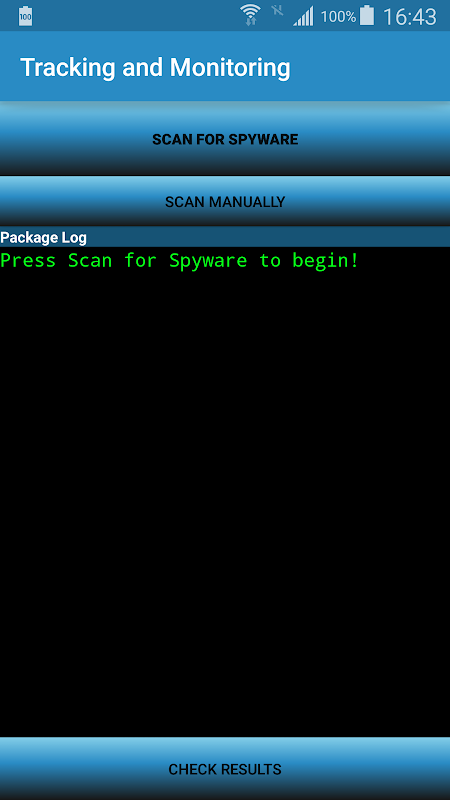This screenshot has height=800, width=450.
Task: Tap the Tracking and Monitoring title
Action: pos(155,67)
